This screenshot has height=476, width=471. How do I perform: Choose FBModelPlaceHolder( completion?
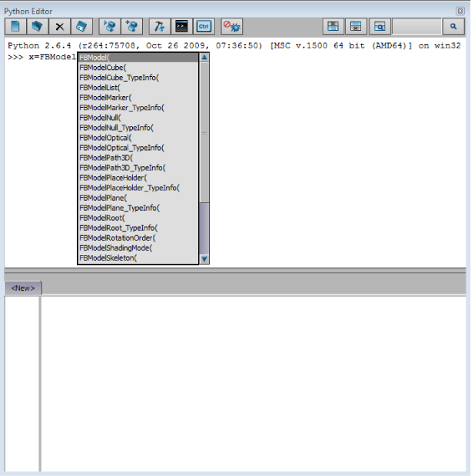click(x=138, y=178)
